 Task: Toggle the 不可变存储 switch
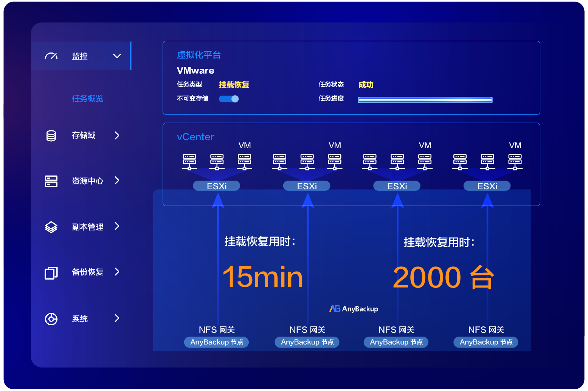pyautogui.click(x=229, y=99)
